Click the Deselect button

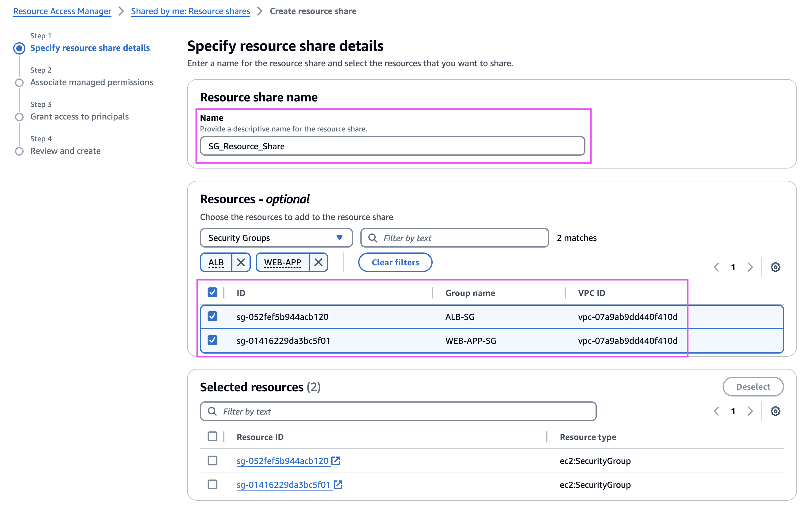(x=753, y=387)
